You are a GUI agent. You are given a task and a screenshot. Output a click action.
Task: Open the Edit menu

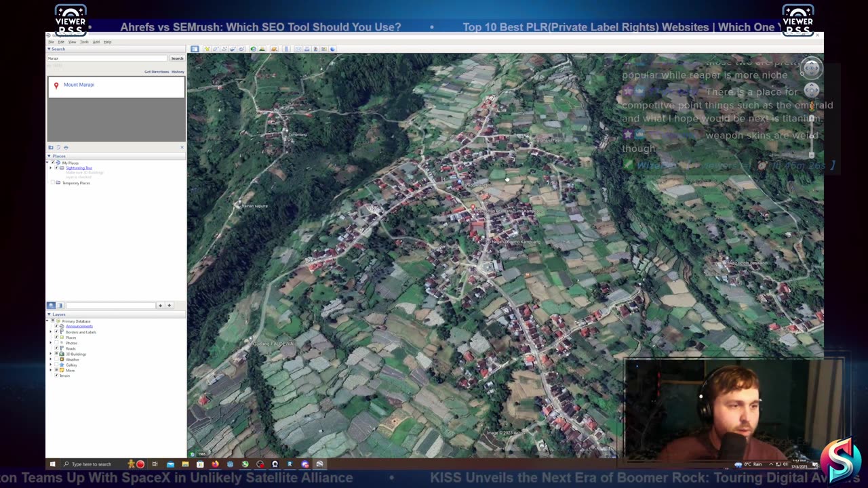[61, 42]
